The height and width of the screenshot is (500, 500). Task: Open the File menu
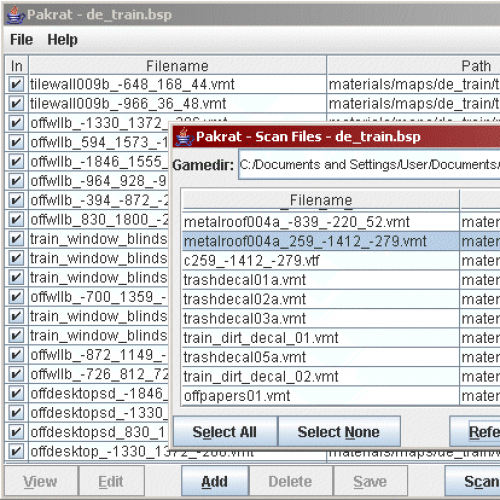[x=21, y=40]
